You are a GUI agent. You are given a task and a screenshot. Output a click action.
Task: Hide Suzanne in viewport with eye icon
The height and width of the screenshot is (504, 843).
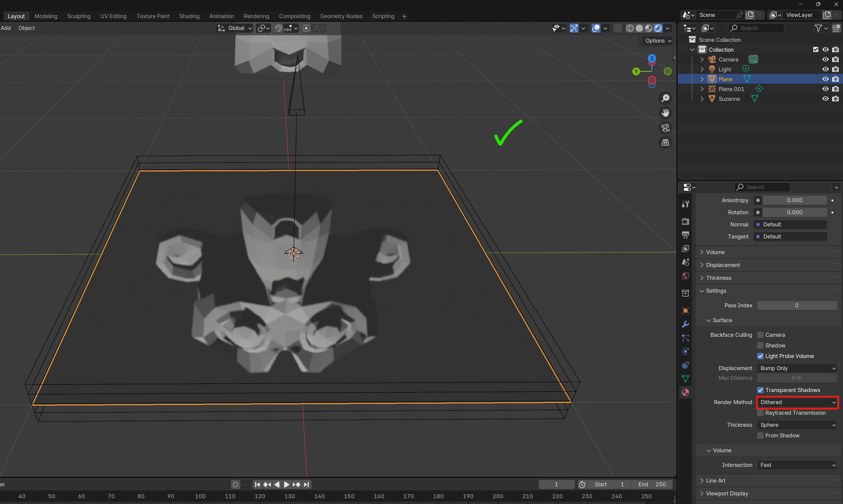825,99
